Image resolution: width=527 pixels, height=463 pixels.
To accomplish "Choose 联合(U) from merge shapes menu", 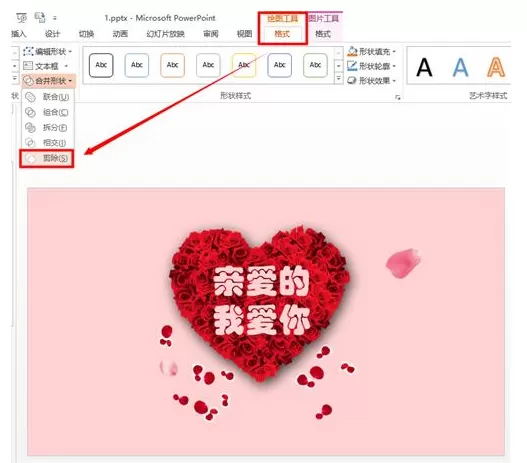I will coord(48,97).
